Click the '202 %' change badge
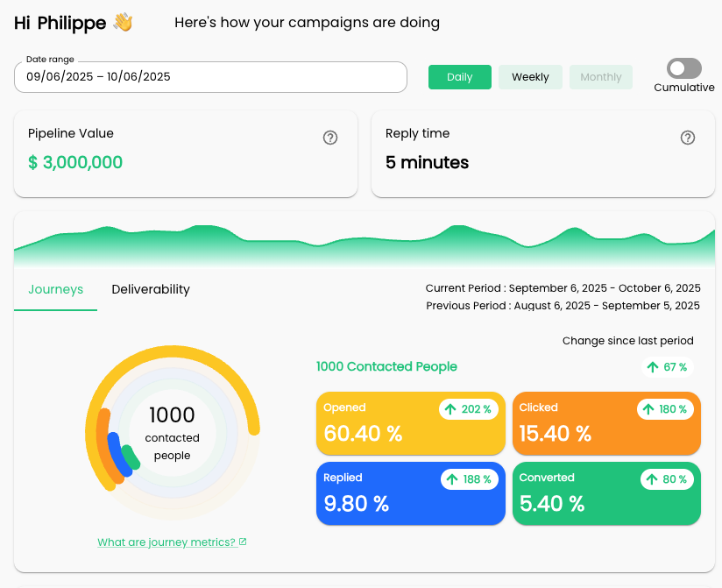The height and width of the screenshot is (588, 722). click(468, 409)
